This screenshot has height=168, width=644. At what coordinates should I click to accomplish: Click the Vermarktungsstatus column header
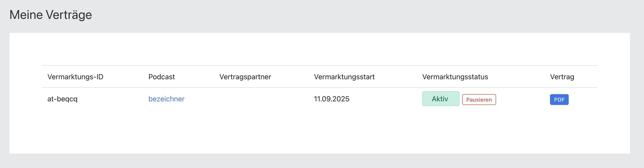coord(455,77)
